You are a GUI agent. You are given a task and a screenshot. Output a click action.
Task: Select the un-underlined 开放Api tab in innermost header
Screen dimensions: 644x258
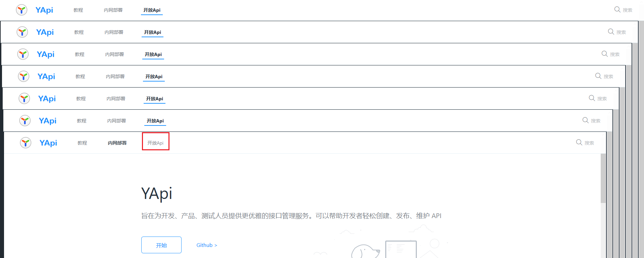(155, 143)
